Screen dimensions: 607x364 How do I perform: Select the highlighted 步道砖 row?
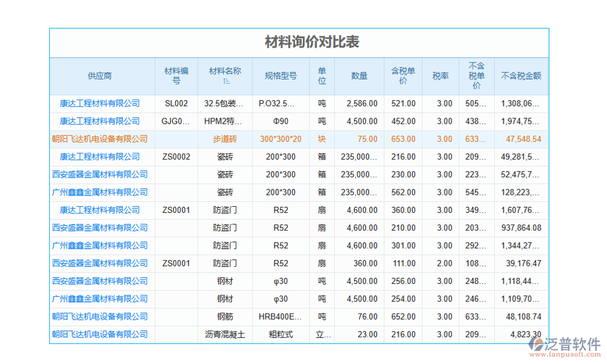pos(225,139)
